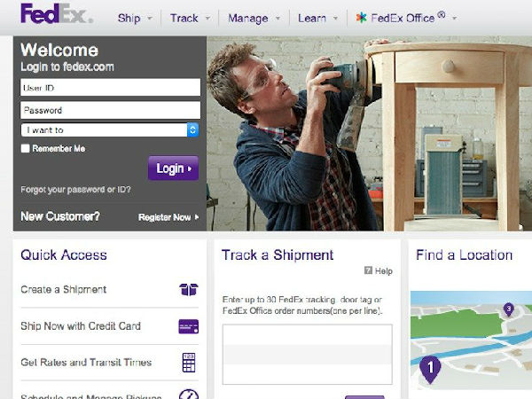This screenshot has height=399, width=532.
Task: Click the credit card icon
Action: click(x=188, y=326)
